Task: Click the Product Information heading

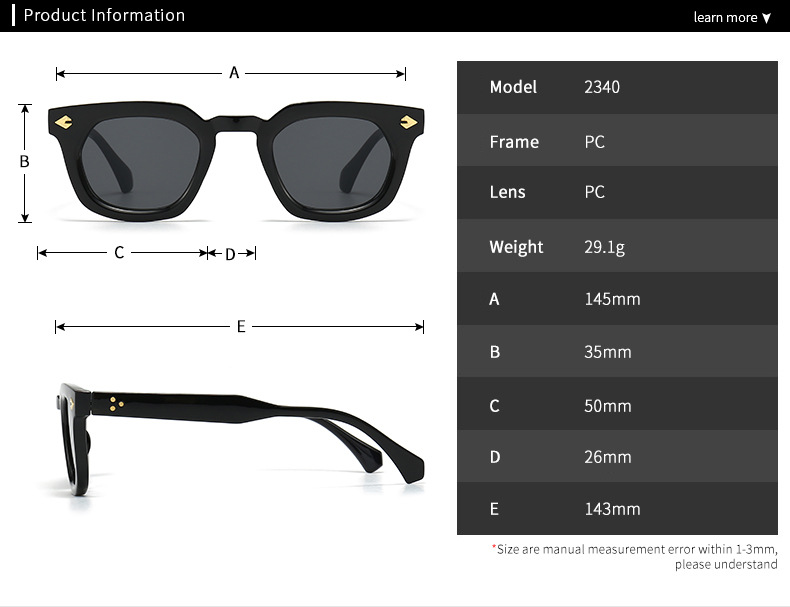Action: pyautogui.click(x=104, y=15)
